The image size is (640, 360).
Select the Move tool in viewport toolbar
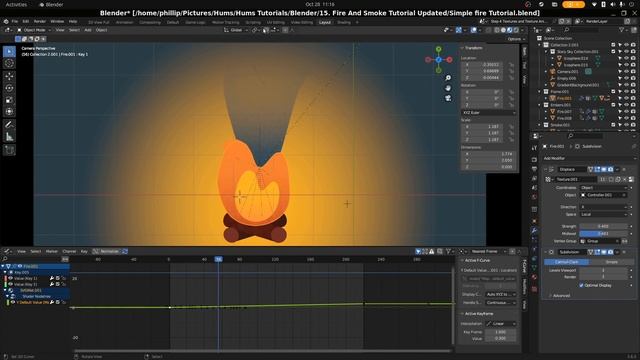tap(9, 76)
